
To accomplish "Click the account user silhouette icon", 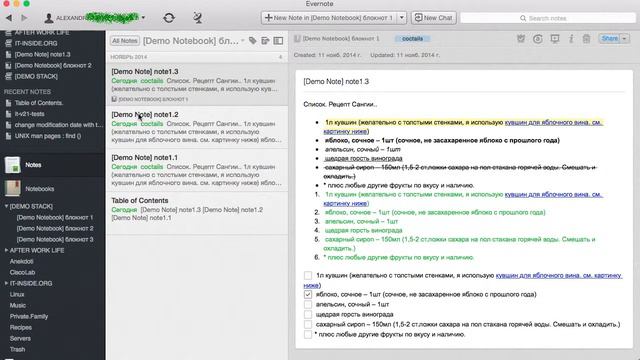I will [49, 18].
